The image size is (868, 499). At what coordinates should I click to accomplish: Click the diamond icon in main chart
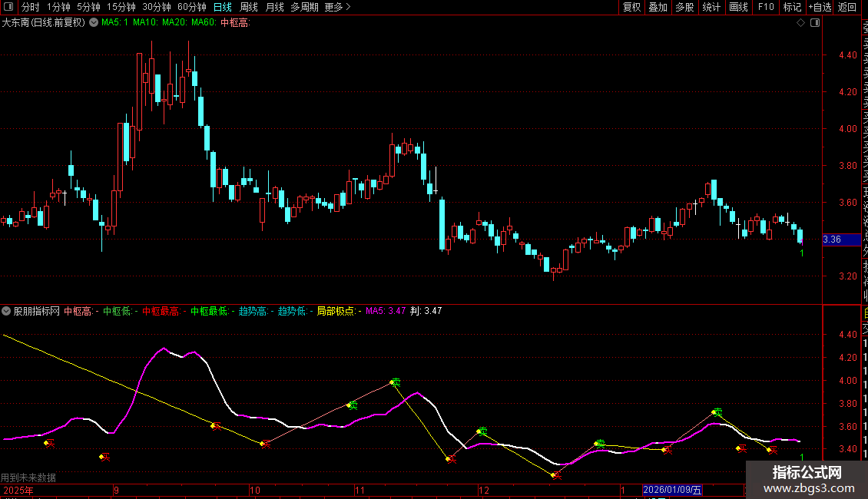point(800,23)
